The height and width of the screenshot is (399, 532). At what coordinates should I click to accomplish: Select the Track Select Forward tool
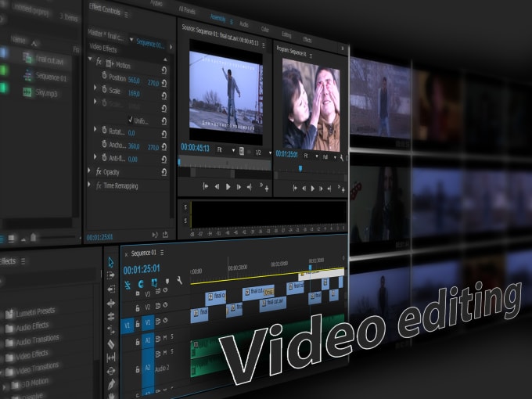click(110, 275)
